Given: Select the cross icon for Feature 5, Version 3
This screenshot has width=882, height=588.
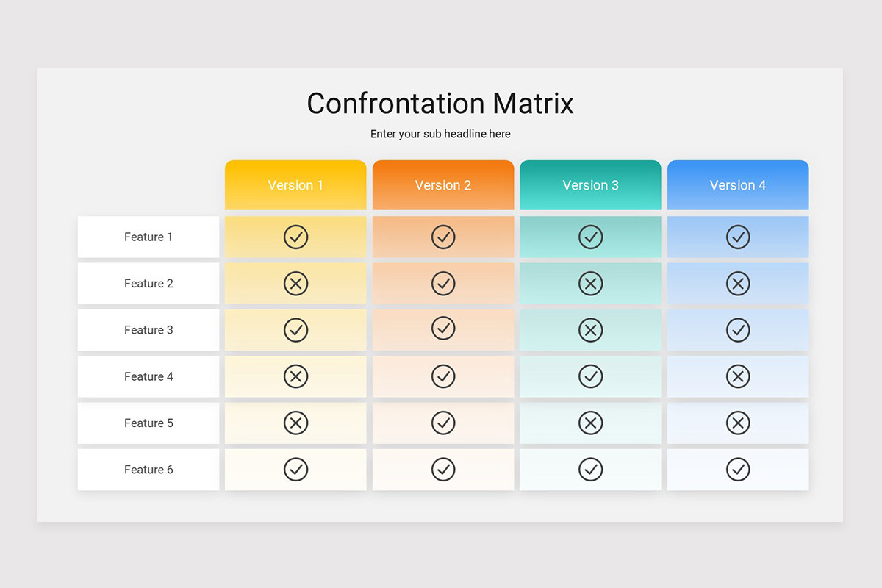Looking at the screenshot, I should 591,423.
